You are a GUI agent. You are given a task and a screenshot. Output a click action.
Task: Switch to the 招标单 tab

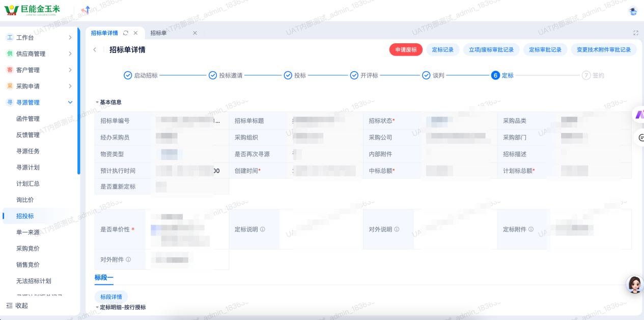pos(159,33)
